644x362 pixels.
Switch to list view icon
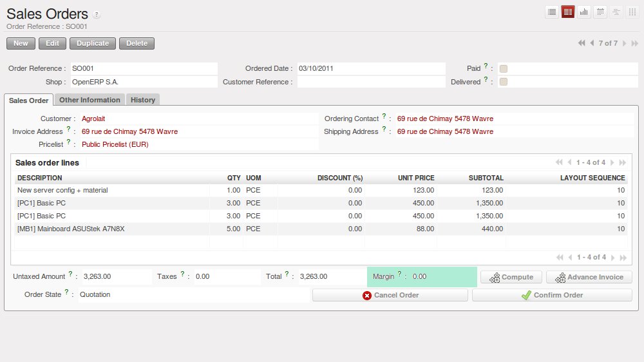(552, 12)
